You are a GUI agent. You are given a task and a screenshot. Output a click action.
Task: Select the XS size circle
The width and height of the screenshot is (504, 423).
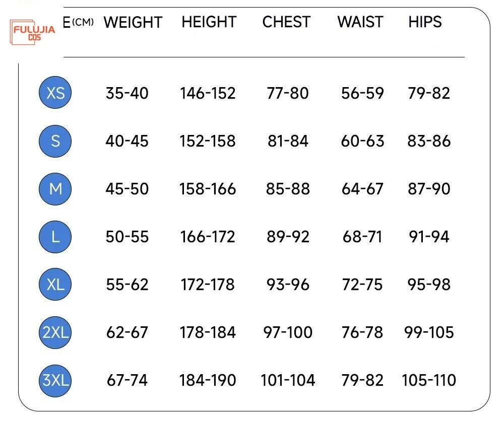(x=55, y=93)
